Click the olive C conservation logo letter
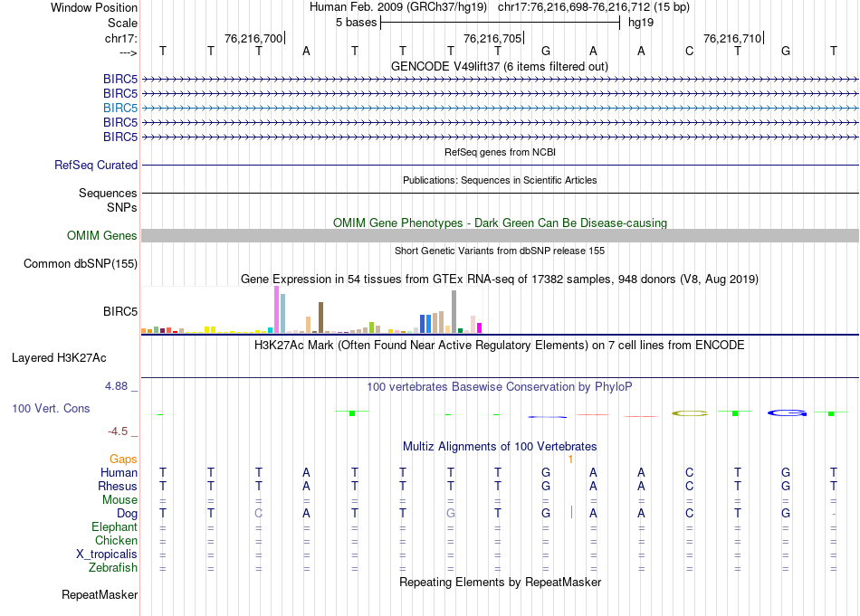The height and width of the screenshot is (616, 860). (x=690, y=413)
